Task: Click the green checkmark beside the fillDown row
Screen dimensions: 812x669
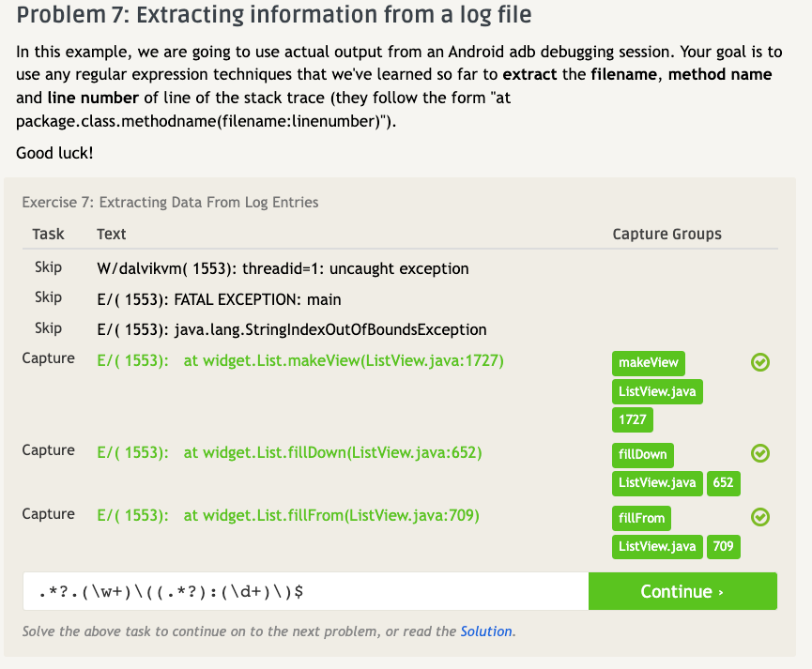Action: 761,453
